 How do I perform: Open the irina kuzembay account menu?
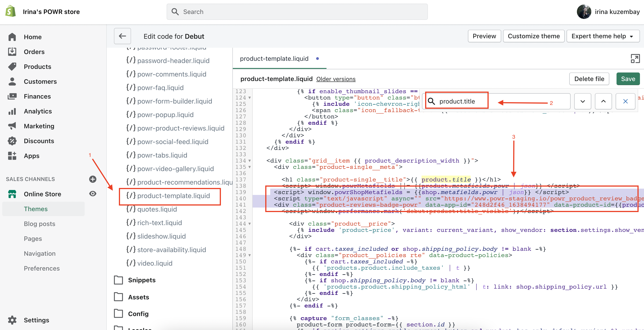click(x=608, y=12)
